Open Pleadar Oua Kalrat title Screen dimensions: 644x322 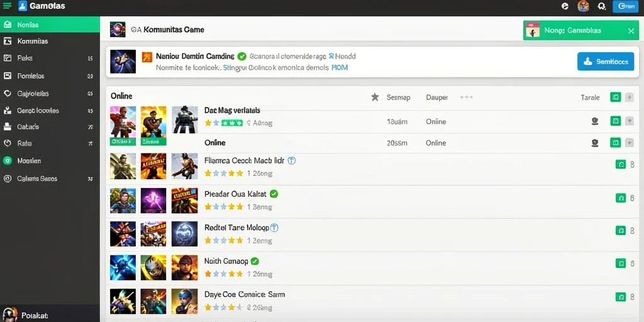click(235, 194)
